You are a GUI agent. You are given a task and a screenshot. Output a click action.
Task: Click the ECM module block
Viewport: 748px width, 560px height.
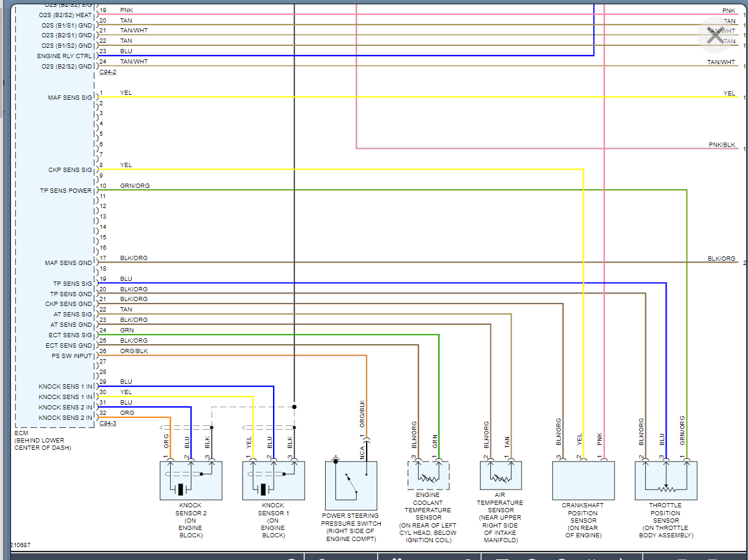click(x=55, y=215)
